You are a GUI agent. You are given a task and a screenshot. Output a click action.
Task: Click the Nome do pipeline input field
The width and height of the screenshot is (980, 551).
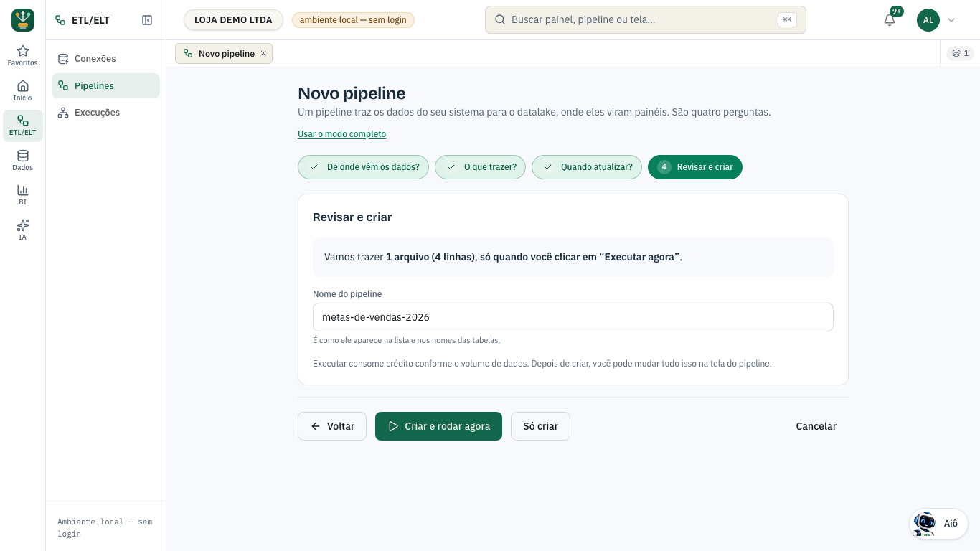573,317
